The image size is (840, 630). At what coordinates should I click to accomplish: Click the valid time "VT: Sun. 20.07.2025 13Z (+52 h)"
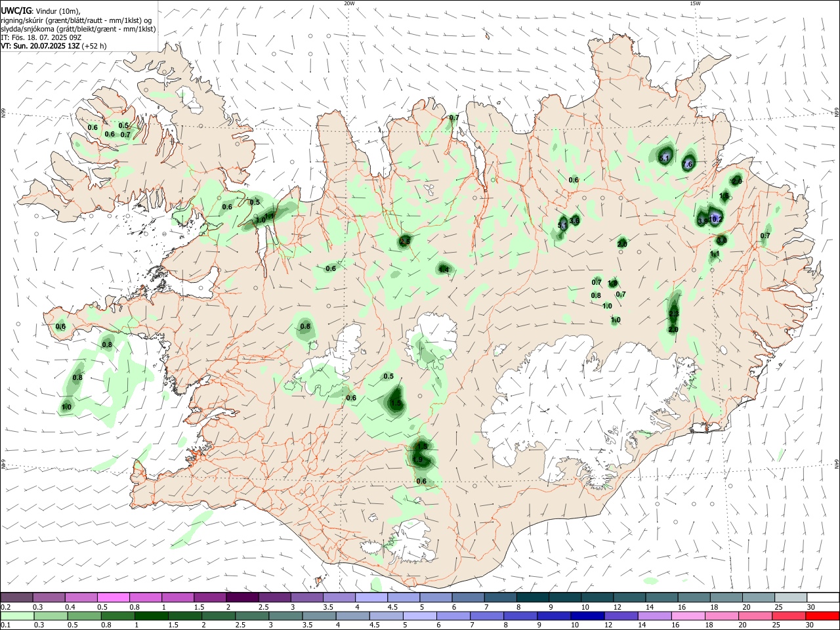point(53,46)
